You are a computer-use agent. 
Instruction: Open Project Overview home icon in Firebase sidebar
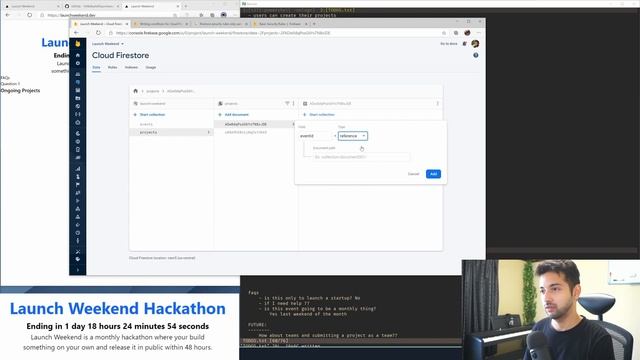pyautogui.click(x=78, y=55)
